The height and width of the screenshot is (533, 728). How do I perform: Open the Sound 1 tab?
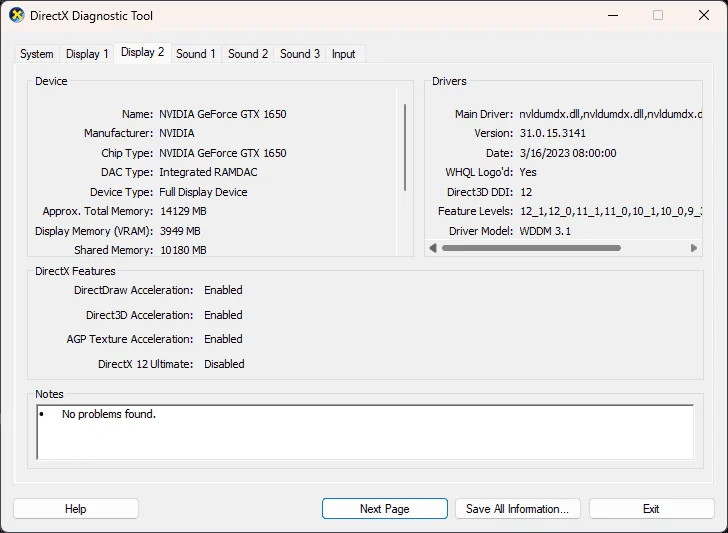pyautogui.click(x=196, y=54)
